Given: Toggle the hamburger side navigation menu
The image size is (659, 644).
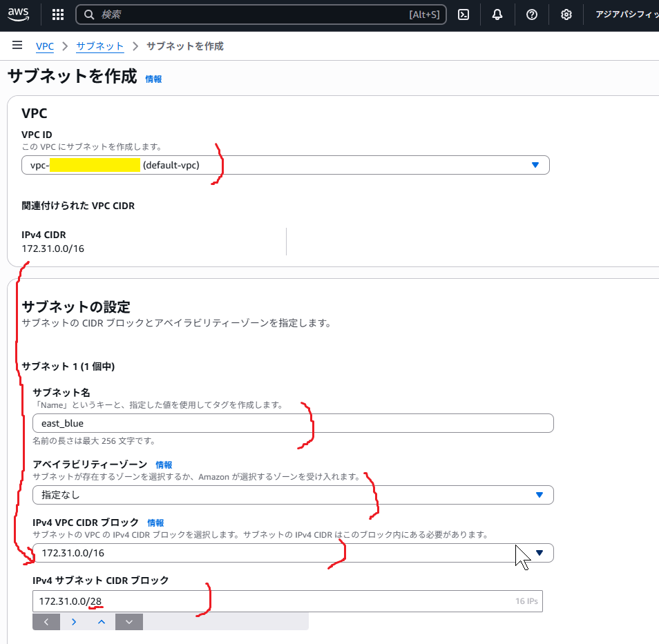Looking at the screenshot, I should (x=17, y=46).
